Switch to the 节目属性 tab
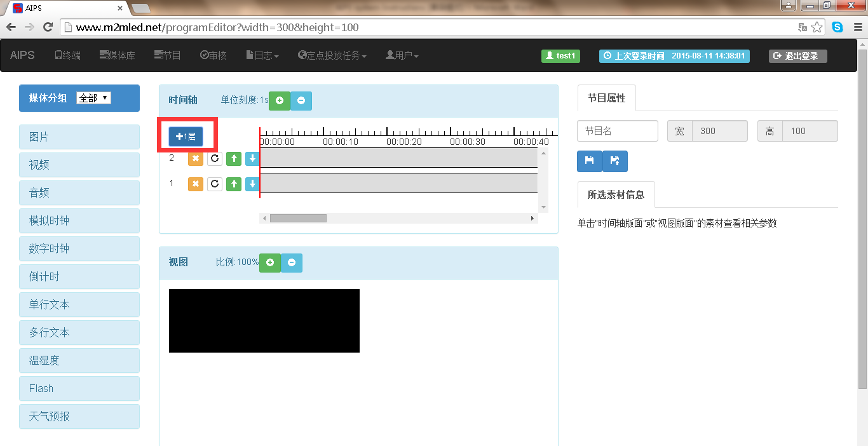 606,98
